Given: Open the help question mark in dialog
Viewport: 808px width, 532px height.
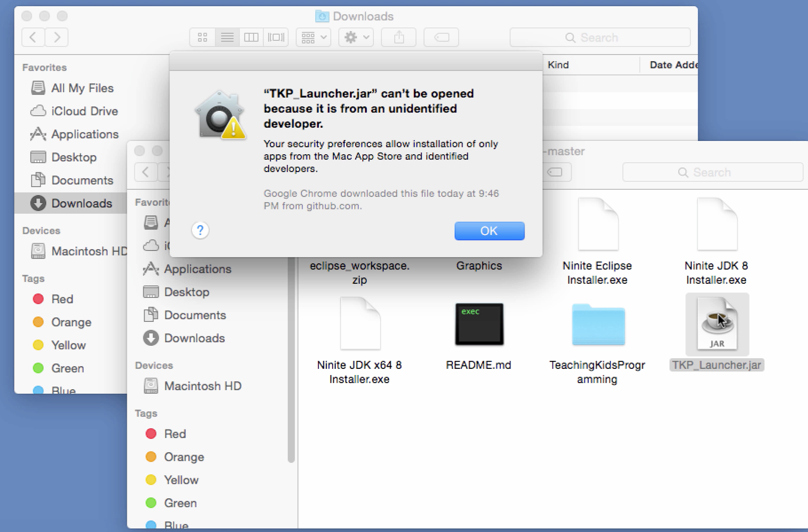Looking at the screenshot, I should pyautogui.click(x=200, y=230).
